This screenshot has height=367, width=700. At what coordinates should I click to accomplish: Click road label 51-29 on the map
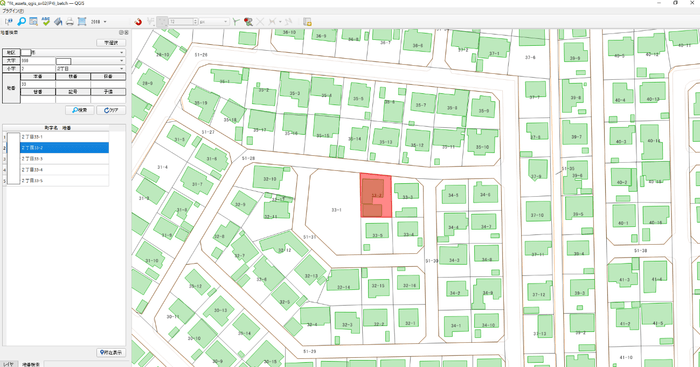click(309, 352)
